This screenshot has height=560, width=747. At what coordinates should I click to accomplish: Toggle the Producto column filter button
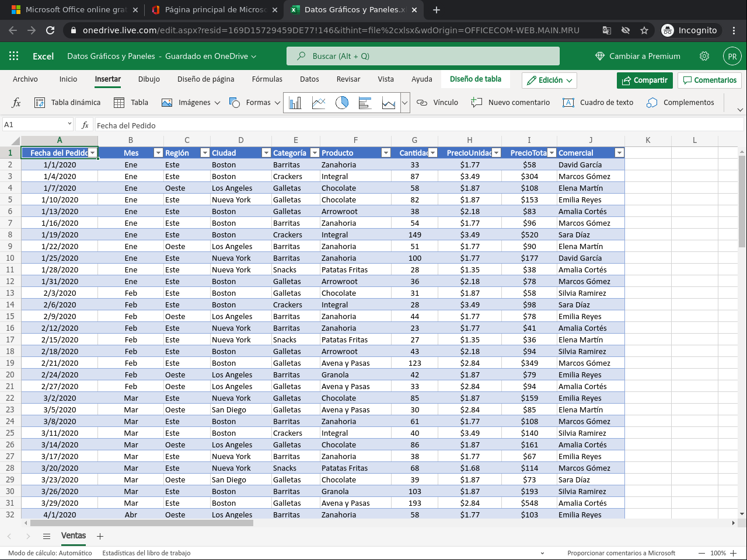(x=386, y=153)
